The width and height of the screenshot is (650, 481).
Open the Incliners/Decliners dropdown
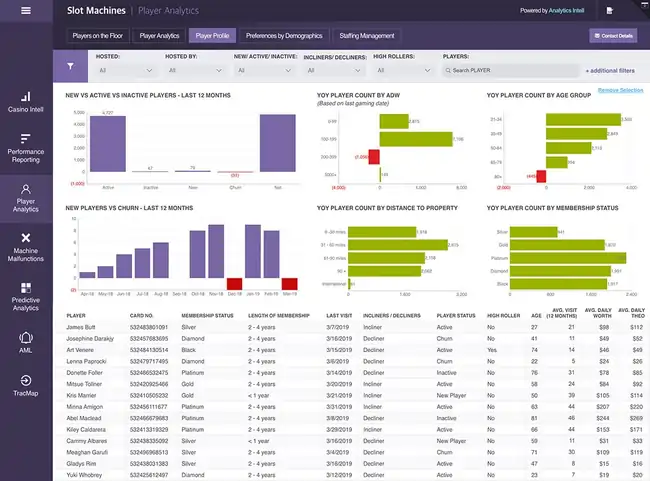pyautogui.click(x=333, y=71)
